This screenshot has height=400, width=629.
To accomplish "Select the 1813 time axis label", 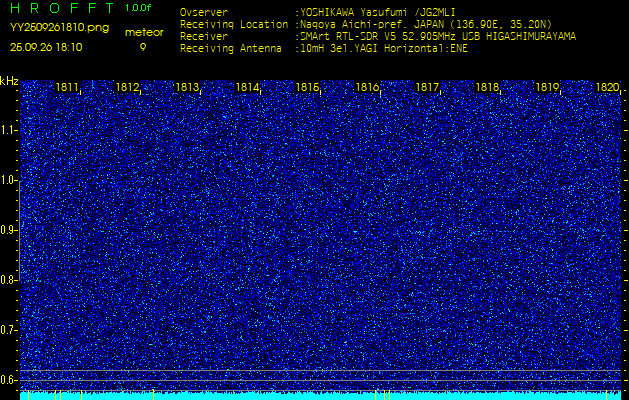I will [x=187, y=87].
